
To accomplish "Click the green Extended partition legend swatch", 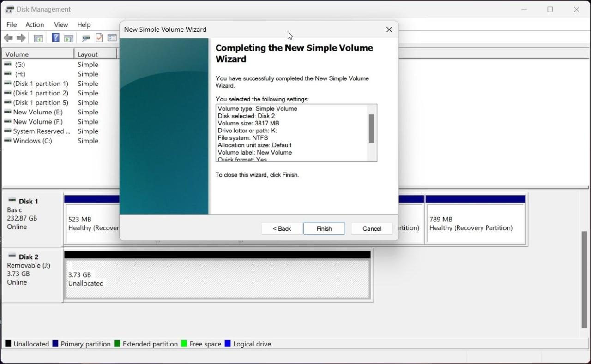I will [117, 344].
